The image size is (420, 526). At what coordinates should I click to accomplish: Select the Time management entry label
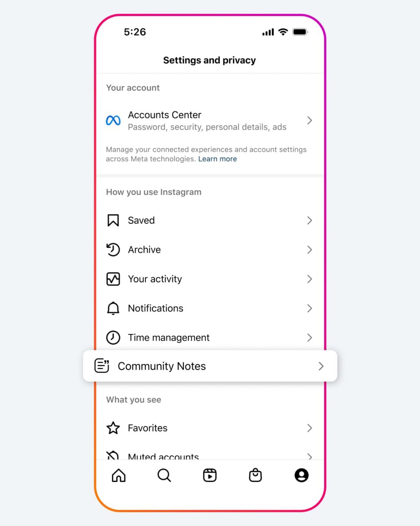click(169, 338)
